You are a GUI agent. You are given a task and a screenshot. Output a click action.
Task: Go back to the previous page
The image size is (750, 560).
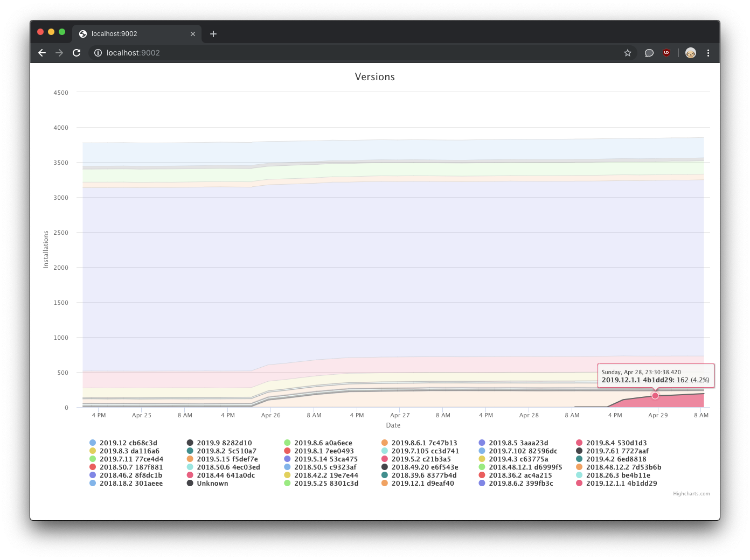[x=42, y=53]
